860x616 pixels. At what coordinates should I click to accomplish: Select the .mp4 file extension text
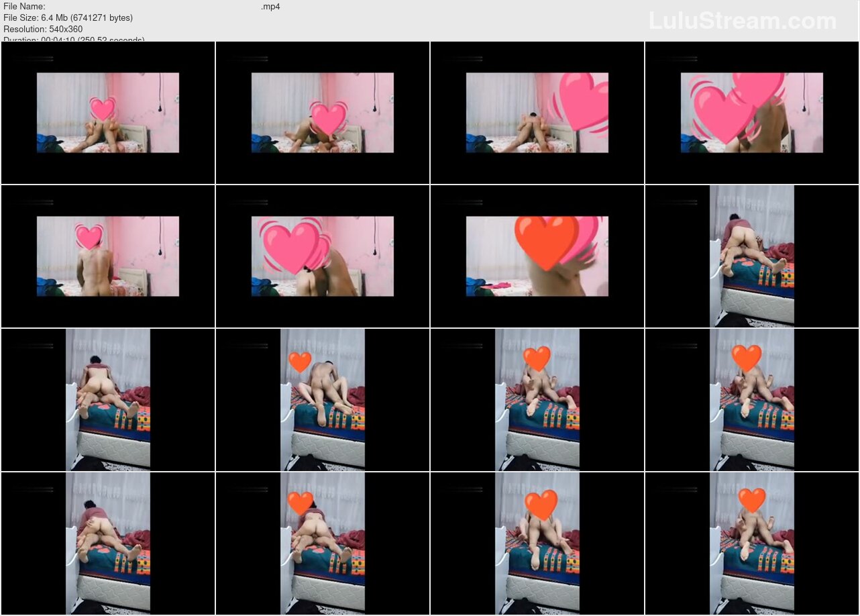[x=270, y=7]
